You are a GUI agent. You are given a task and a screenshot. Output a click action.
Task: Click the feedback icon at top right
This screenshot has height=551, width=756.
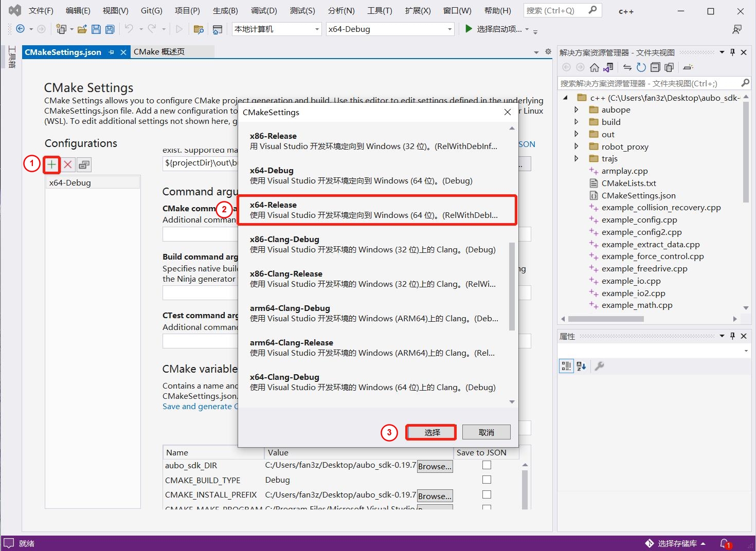tap(737, 29)
